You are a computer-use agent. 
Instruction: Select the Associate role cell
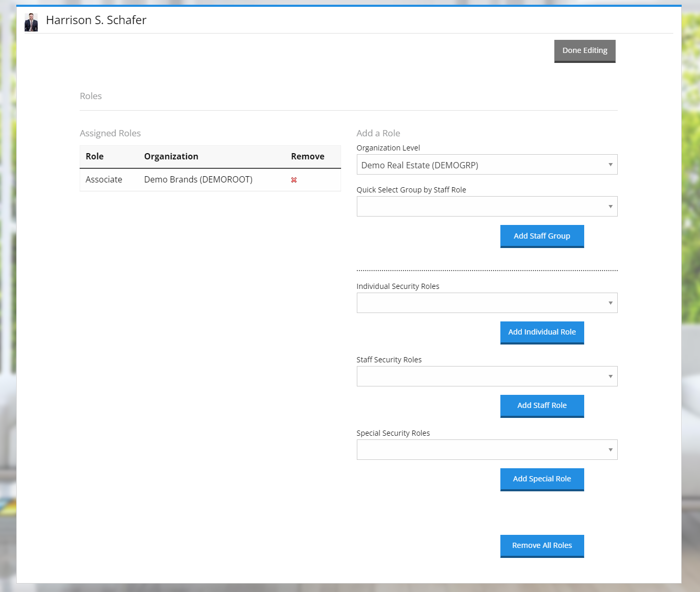pyautogui.click(x=104, y=179)
